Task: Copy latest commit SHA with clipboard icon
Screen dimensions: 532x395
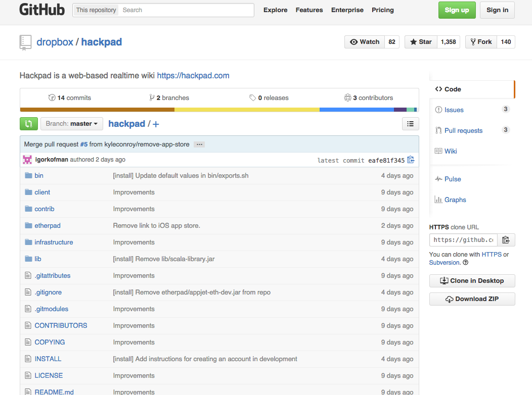Action: (x=411, y=160)
